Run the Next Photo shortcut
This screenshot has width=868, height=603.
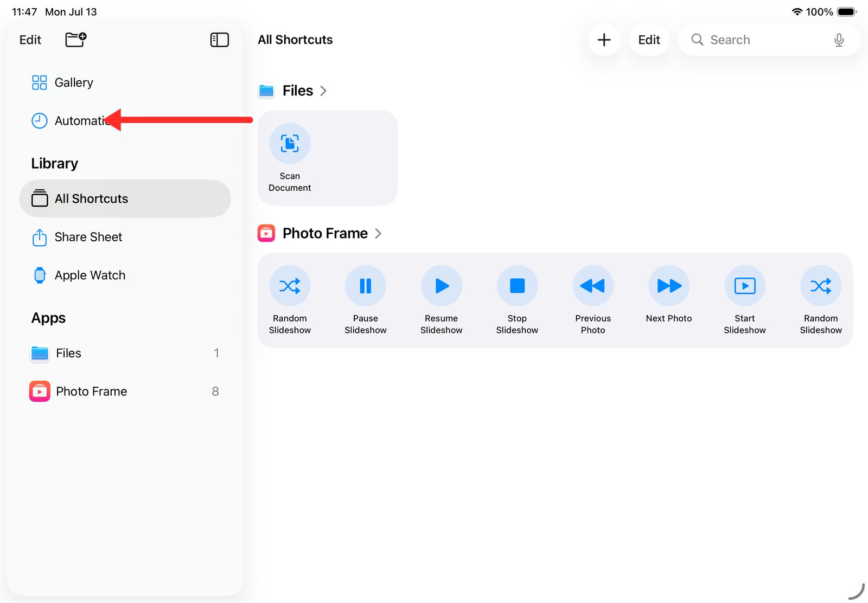669,294
